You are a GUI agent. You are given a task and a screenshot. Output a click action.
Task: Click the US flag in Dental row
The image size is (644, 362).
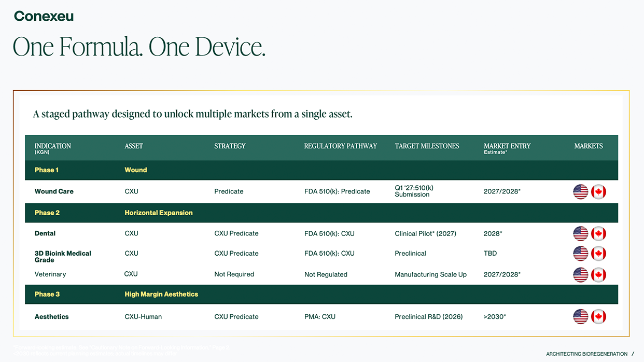tap(581, 233)
